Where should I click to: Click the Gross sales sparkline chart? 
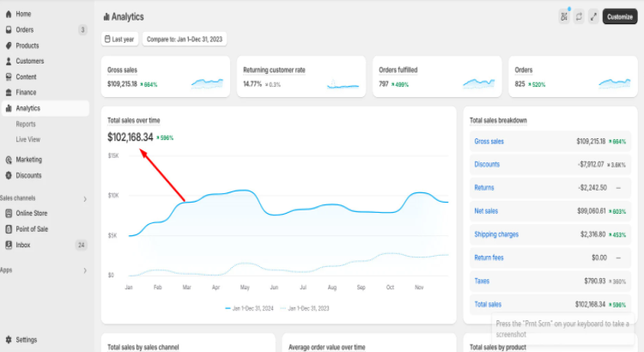click(207, 83)
